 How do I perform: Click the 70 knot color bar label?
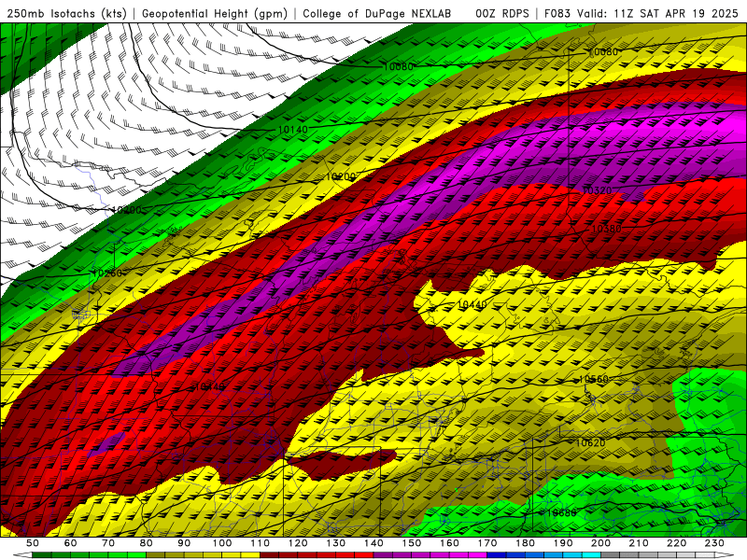108,543
